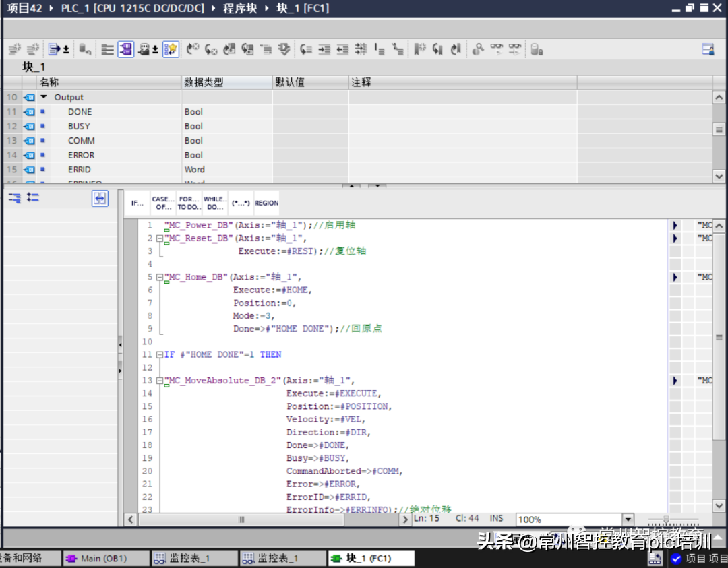Viewport: 728px width, 568px height.
Task: Click the outdent text icon in toolbar
Action: pyautogui.click(x=342, y=49)
